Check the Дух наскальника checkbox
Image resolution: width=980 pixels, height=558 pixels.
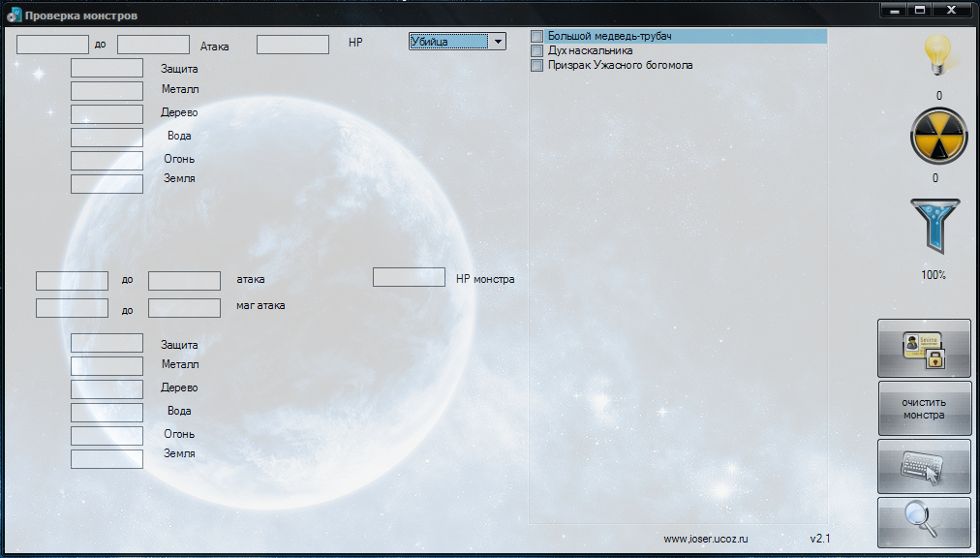[536, 50]
